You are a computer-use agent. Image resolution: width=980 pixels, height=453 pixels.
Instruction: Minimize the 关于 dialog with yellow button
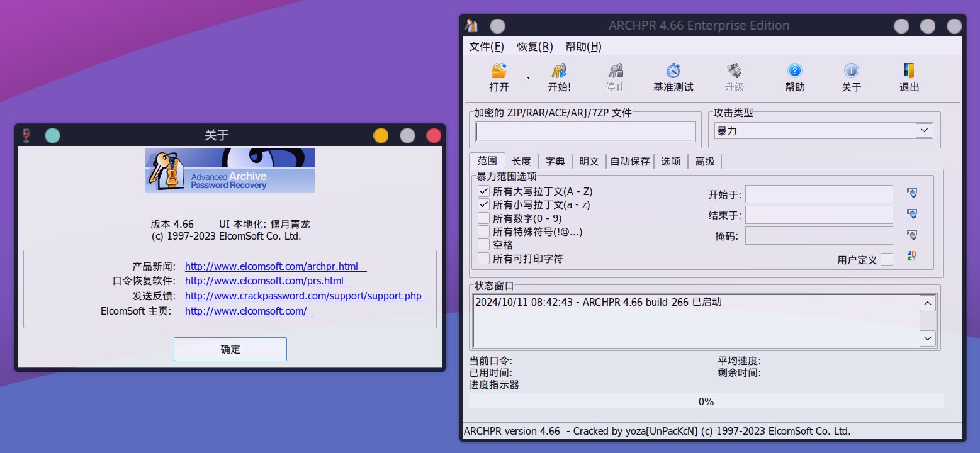[x=381, y=135]
